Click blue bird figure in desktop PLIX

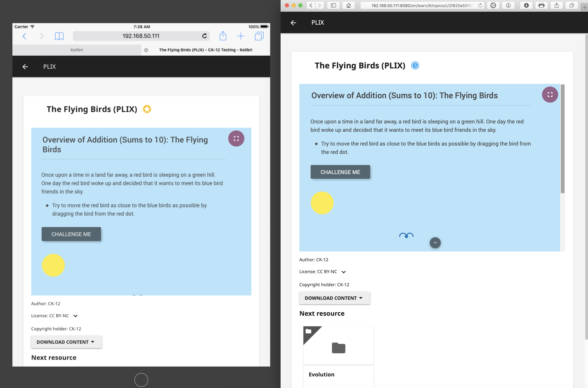tap(406, 235)
